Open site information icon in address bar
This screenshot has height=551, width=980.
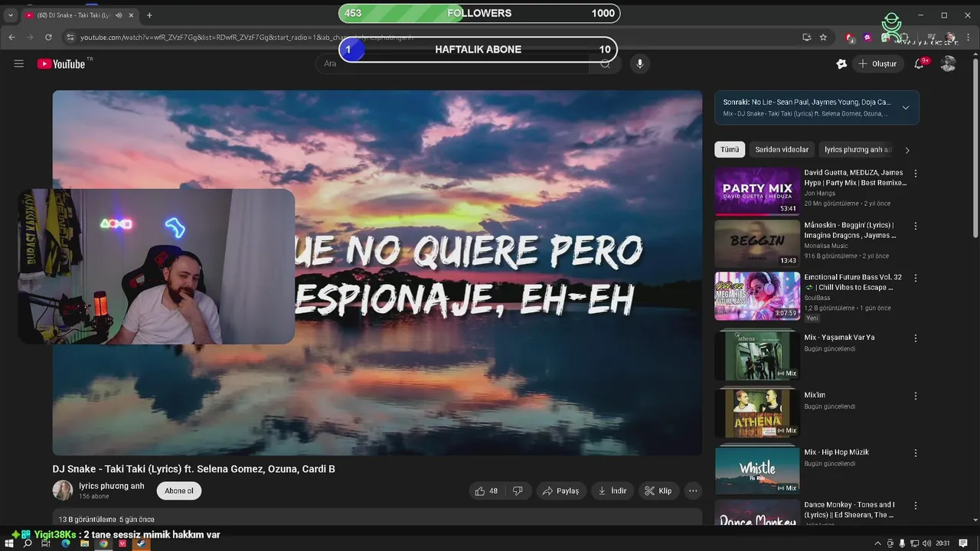click(70, 37)
